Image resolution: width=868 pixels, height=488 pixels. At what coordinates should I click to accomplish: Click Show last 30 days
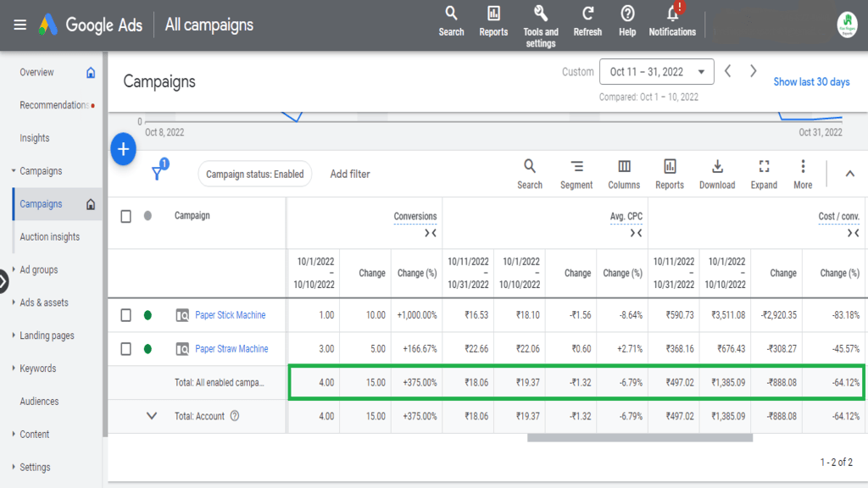click(x=811, y=82)
